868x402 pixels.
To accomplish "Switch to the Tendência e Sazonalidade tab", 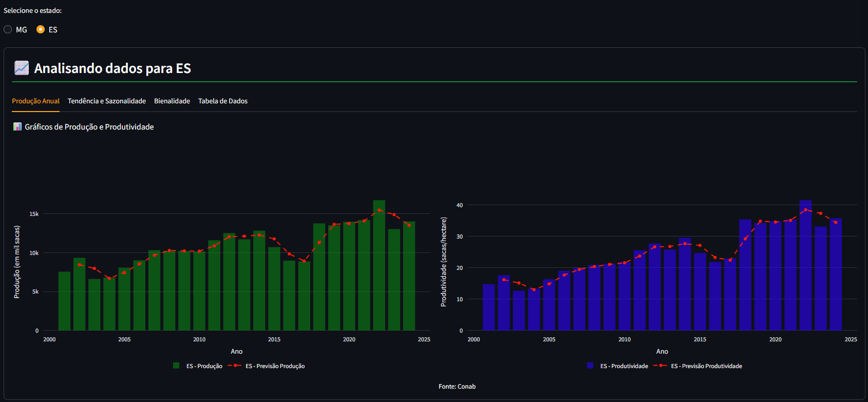I will click(106, 101).
